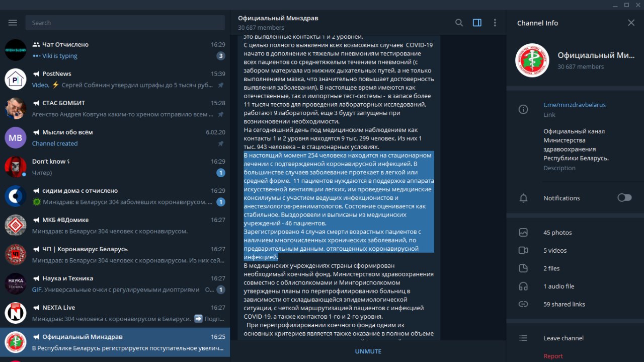
Task: Open the NEXTA Live channel
Action: click(115, 313)
